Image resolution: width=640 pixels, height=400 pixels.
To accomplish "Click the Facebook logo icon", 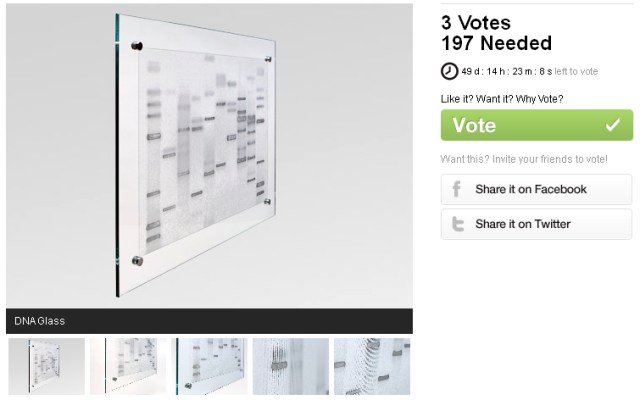I will coord(457,189).
